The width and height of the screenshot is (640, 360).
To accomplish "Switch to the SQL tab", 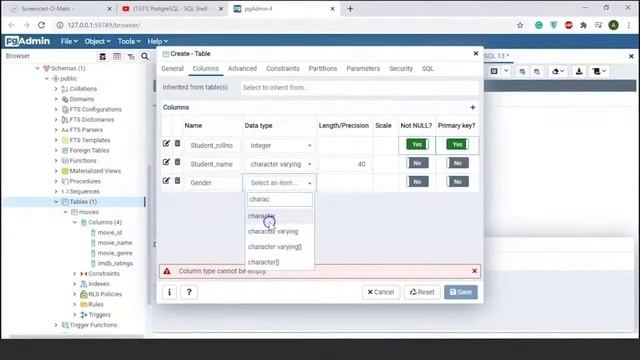I will pos(428,69).
